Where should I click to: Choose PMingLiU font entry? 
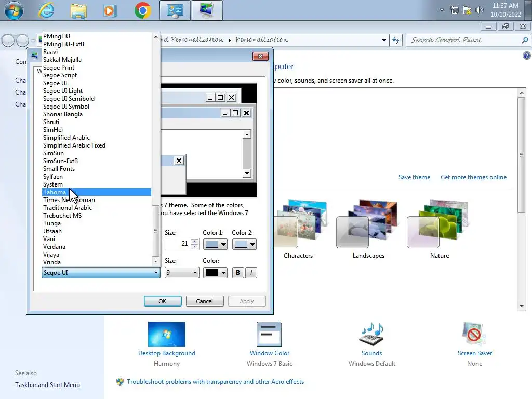point(96,36)
